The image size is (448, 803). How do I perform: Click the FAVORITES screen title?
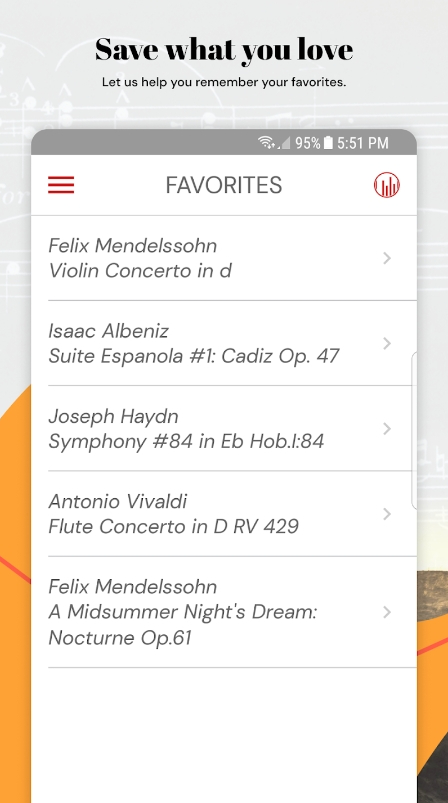coord(224,185)
